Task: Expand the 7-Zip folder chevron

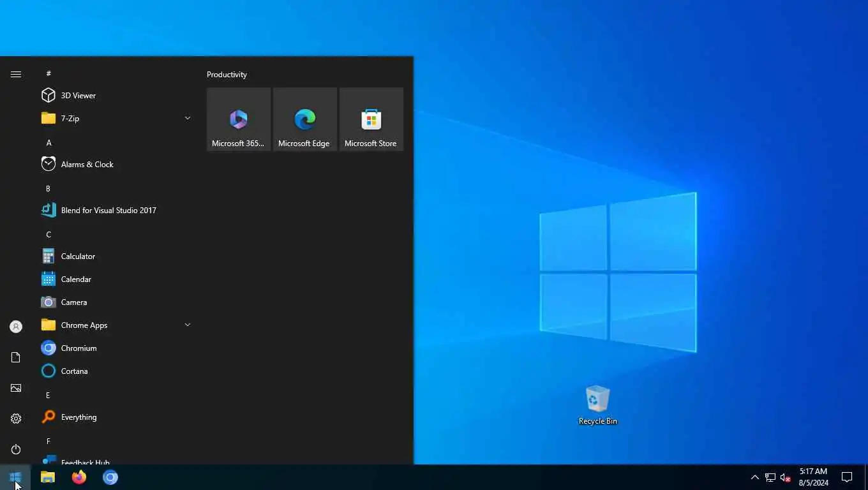Action: coord(188,118)
